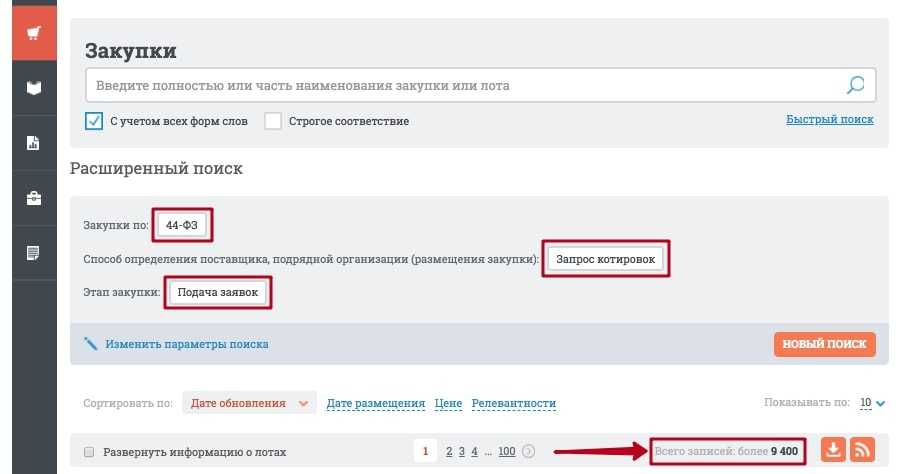Download results with orange download icon
The width and height of the screenshot is (902, 474).
(833, 451)
